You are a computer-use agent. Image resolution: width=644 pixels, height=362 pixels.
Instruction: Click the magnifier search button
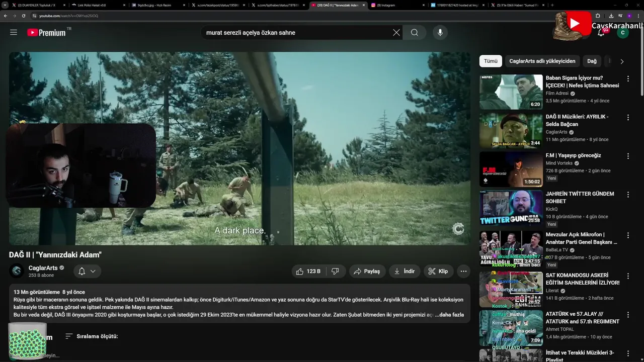[x=414, y=33]
